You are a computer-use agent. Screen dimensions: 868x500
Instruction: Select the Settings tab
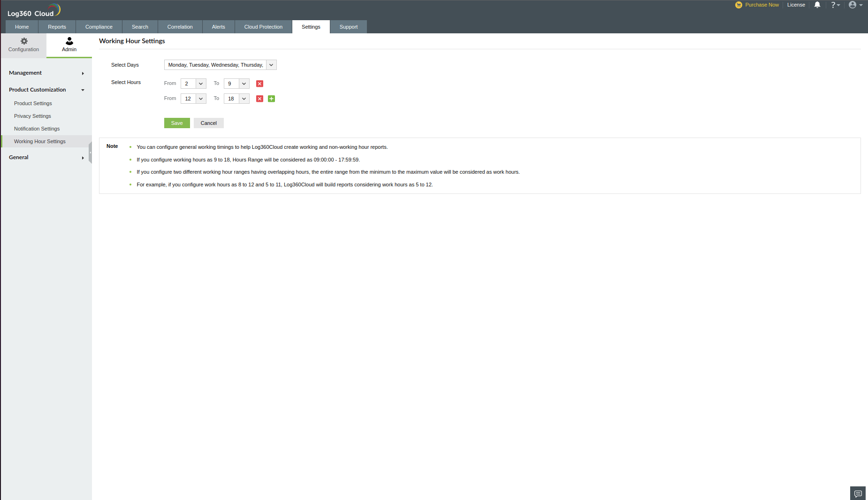[x=311, y=27]
